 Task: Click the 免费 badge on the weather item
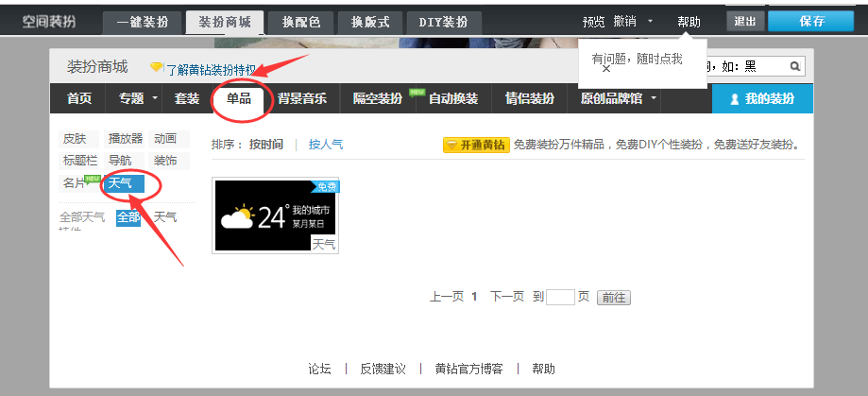point(326,186)
